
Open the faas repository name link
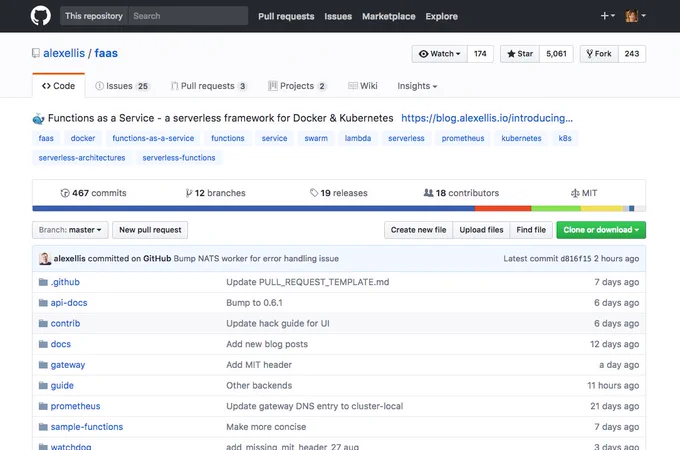[106, 53]
